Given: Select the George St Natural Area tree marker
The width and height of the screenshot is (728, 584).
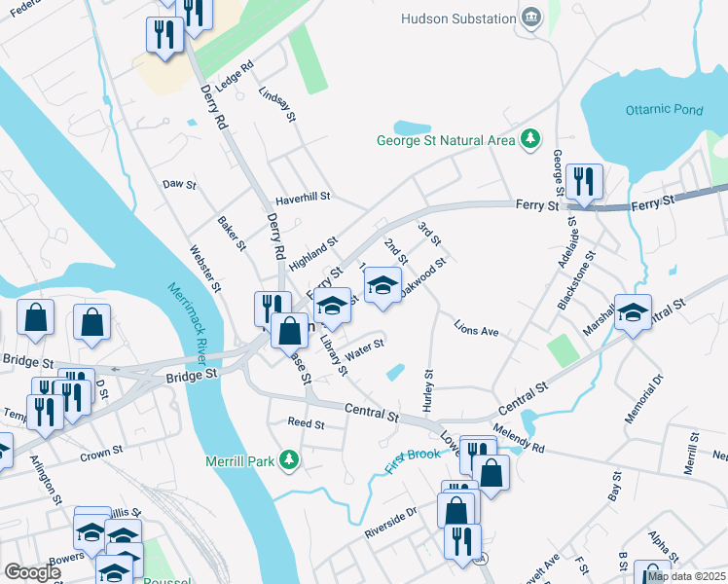Looking at the screenshot, I should [x=529, y=139].
